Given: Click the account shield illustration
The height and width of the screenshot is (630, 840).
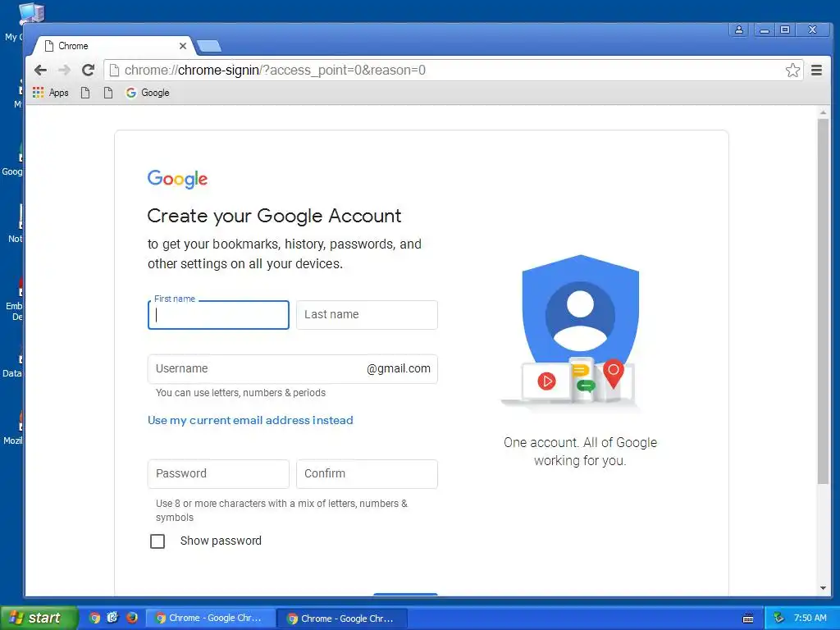Looking at the screenshot, I should tap(580, 331).
